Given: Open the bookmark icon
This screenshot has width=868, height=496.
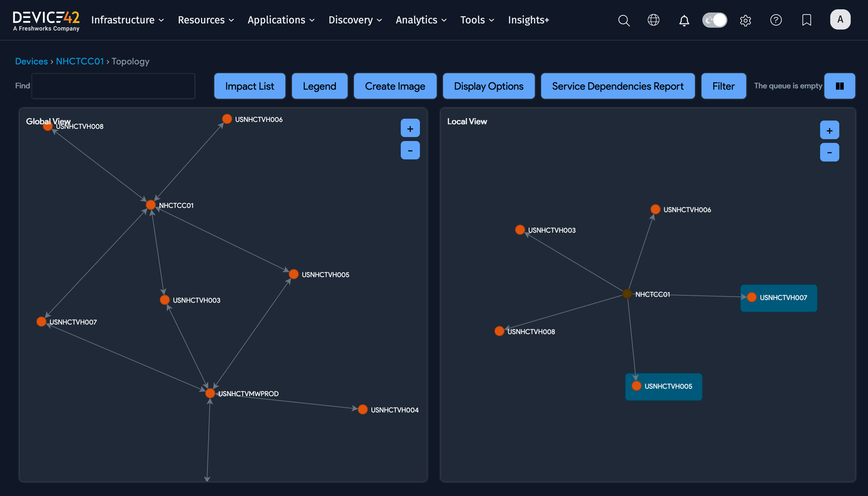Looking at the screenshot, I should pos(806,20).
